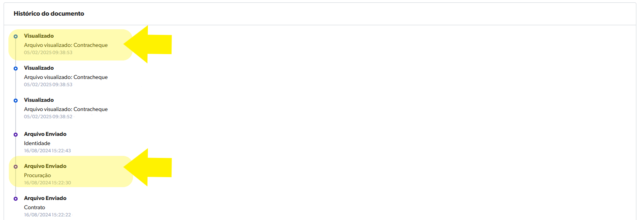Viewport: 644px width, 220px height.
Task: Click "Arquivo visualizado: Contracheque" in the highlighted entry
Action: coord(66,45)
